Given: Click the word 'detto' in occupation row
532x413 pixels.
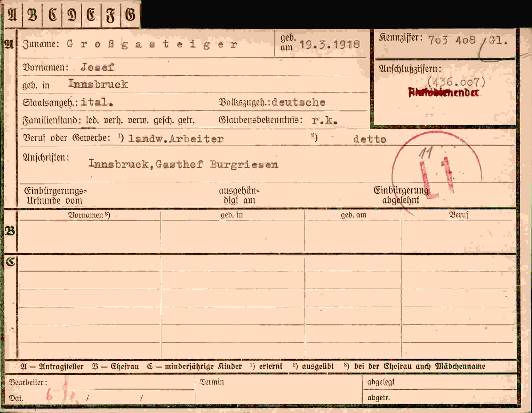Looking at the screenshot, I should [370, 139].
